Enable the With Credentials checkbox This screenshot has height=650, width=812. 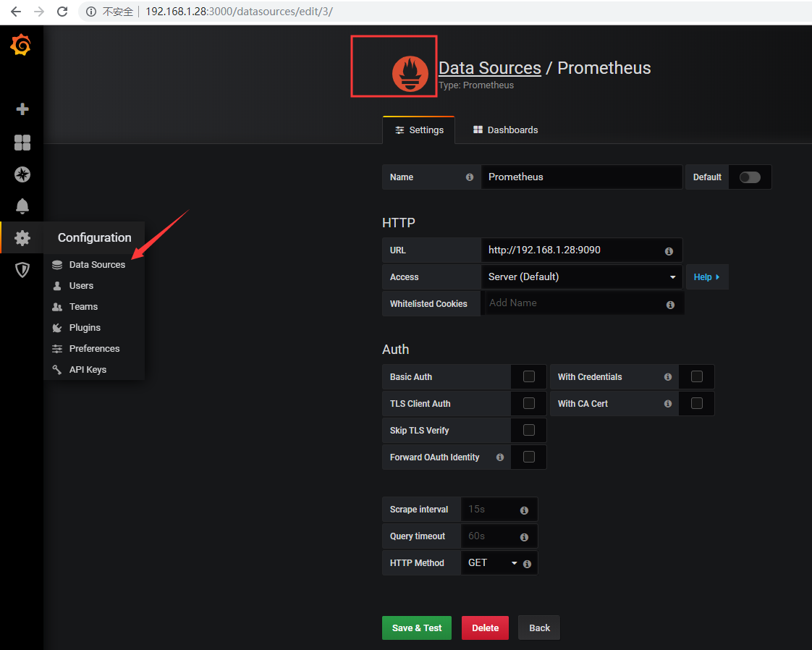[696, 376]
